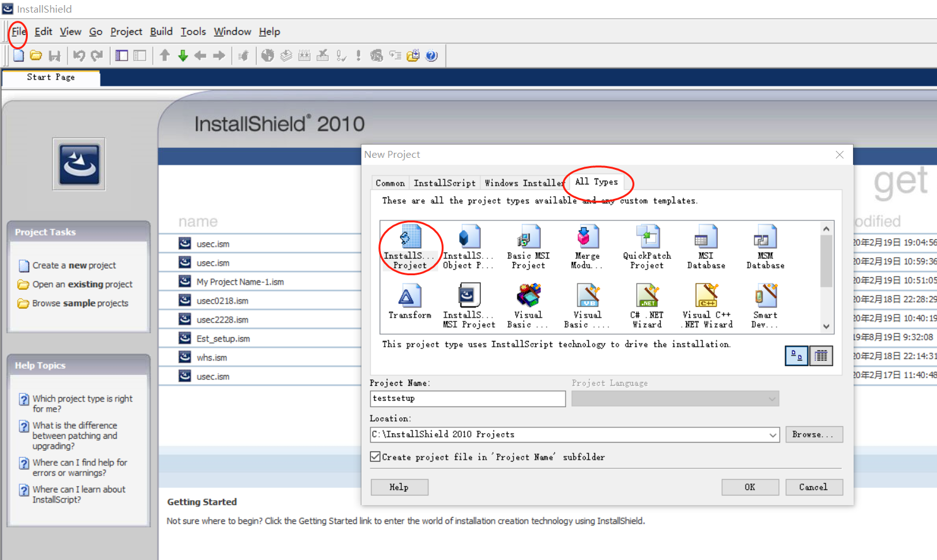The image size is (937, 560).
Task: Open the Edit menu
Action: pos(43,32)
